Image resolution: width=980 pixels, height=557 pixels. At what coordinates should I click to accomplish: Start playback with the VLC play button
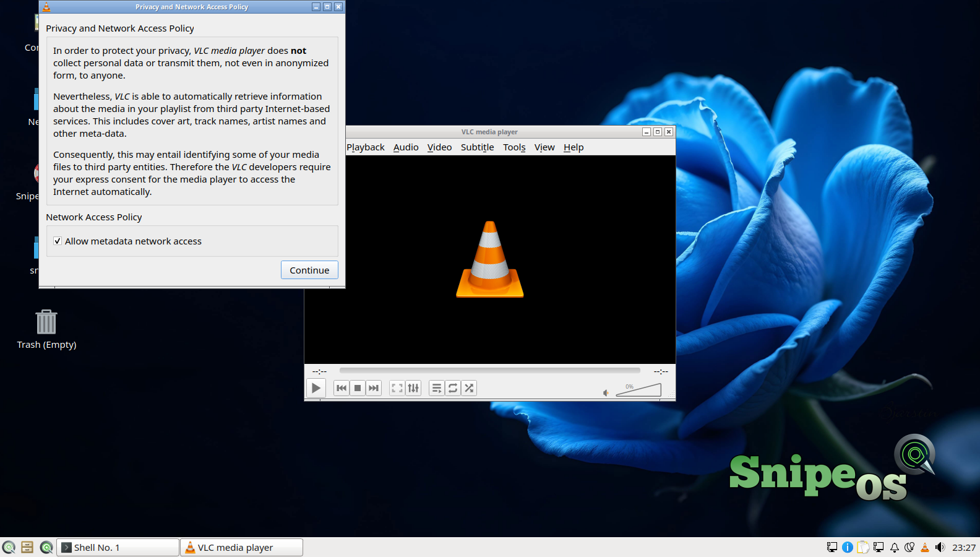pos(316,388)
